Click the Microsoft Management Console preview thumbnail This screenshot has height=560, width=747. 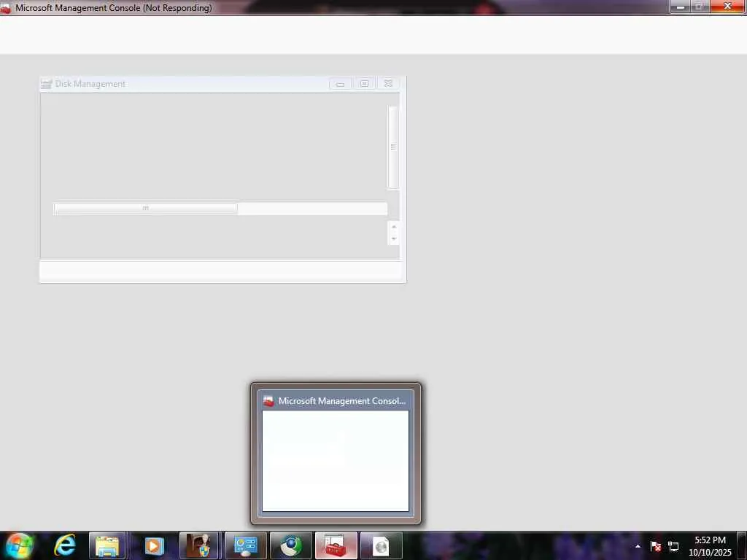click(x=336, y=461)
